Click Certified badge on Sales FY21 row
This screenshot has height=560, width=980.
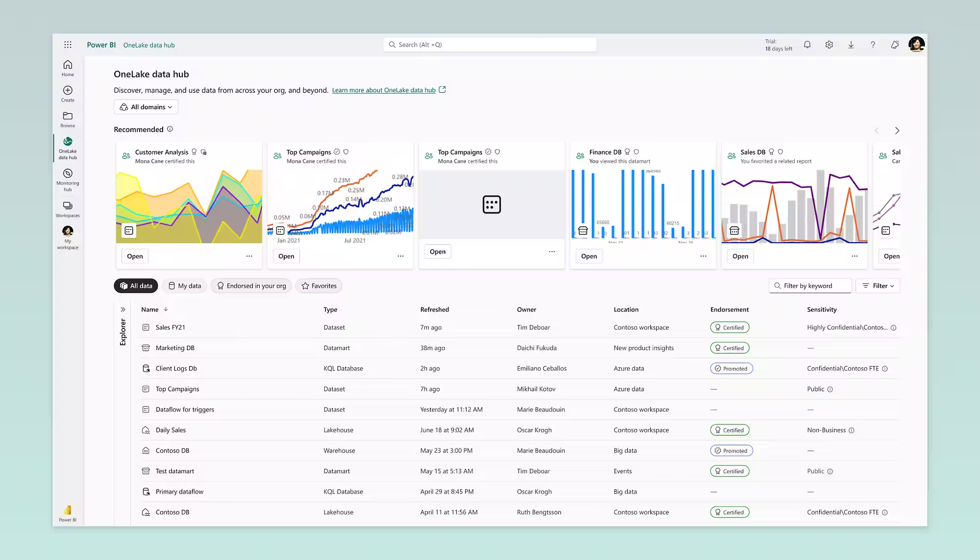click(730, 328)
